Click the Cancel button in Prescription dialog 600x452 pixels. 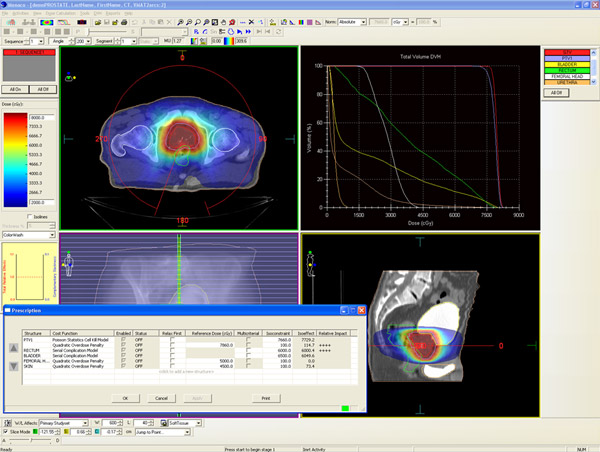click(162, 397)
